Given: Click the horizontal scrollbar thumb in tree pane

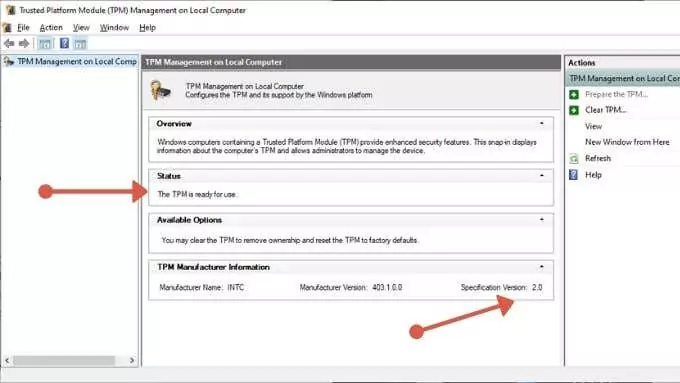Looking at the screenshot, I should click(64, 360).
